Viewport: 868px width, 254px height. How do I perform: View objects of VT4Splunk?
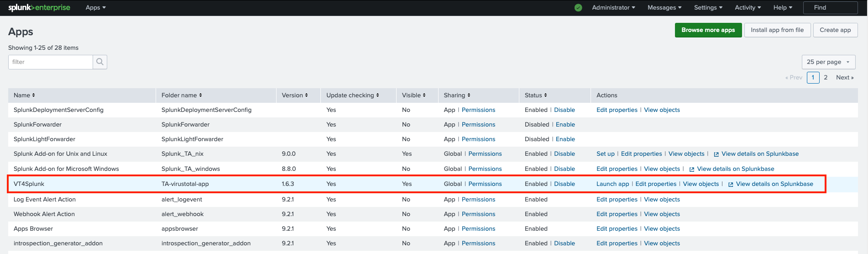click(701, 184)
